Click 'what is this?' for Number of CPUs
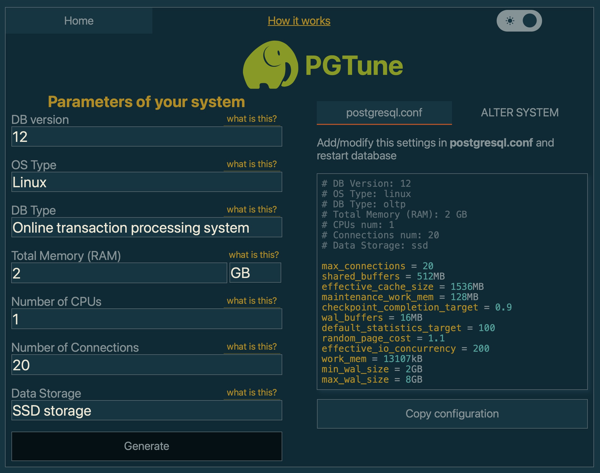The width and height of the screenshot is (600, 473). pos(252,301)
